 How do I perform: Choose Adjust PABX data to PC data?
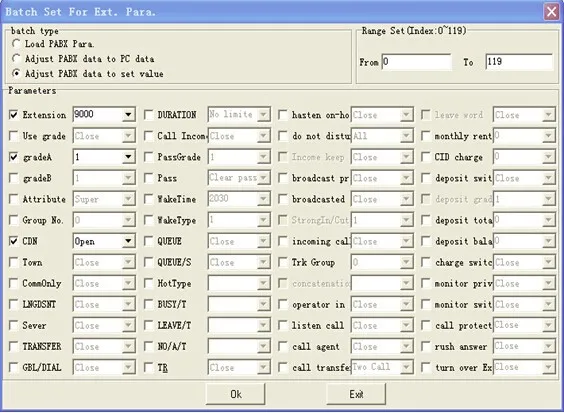point(16,59)
